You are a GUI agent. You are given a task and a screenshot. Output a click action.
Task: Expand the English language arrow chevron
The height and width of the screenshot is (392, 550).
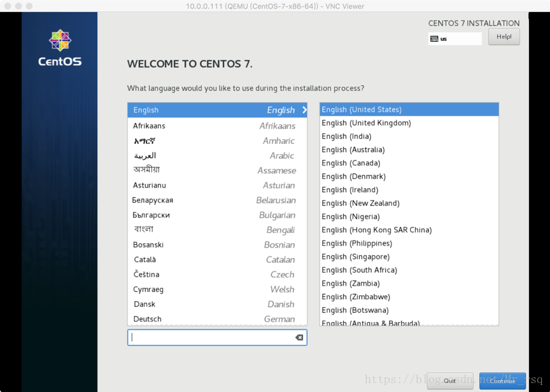[x=304, y=110]
